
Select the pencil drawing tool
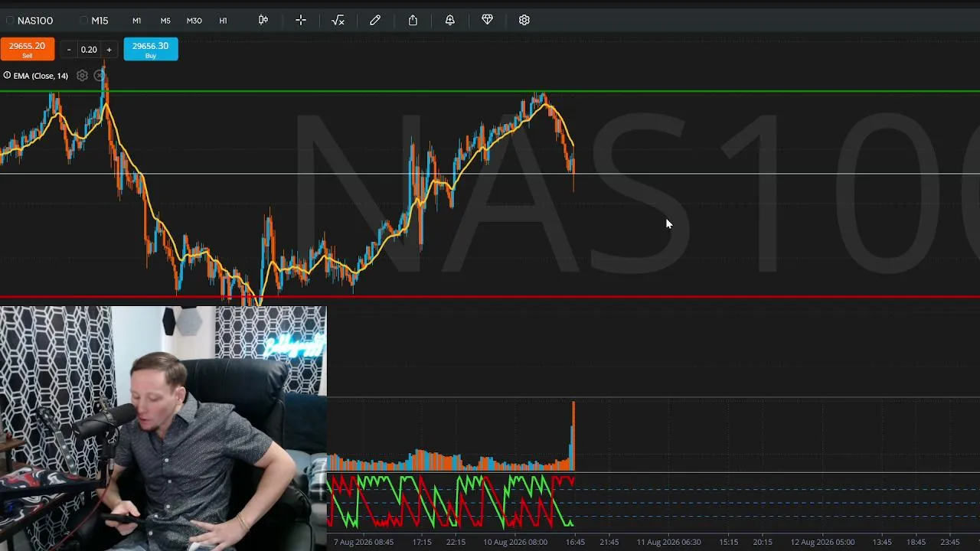coord(375,20)
